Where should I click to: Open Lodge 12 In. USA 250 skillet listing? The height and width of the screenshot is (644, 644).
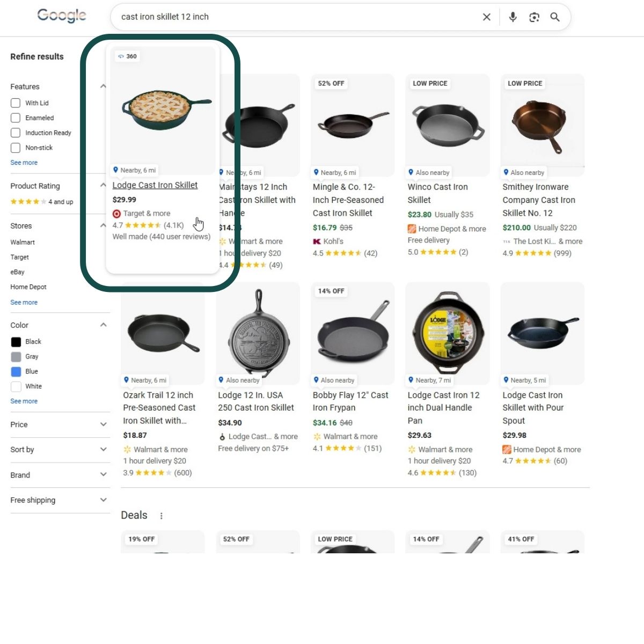point(256,401)
